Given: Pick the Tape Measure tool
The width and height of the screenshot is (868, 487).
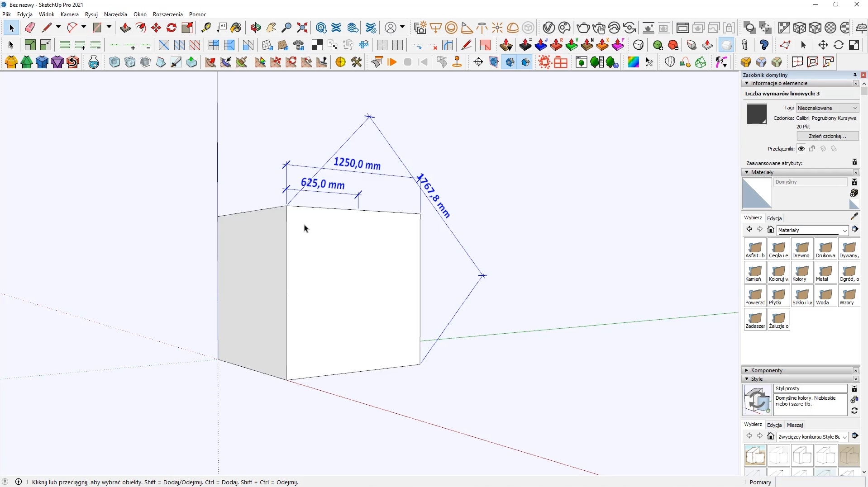Looking at the screenshot, I should pyautogui.click(x=206, y=28).
